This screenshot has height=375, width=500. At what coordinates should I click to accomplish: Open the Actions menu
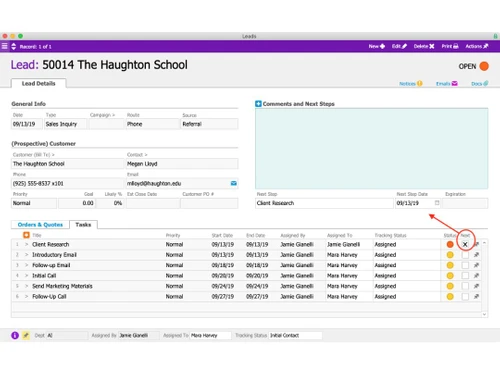click(477, 46)
